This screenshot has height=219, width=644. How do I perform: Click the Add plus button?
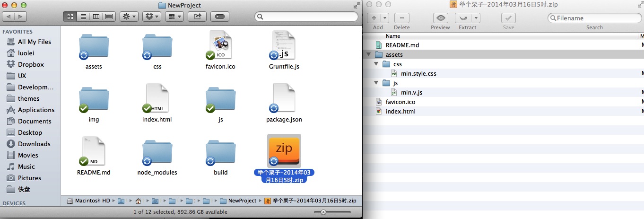click(x=374, y=18)
